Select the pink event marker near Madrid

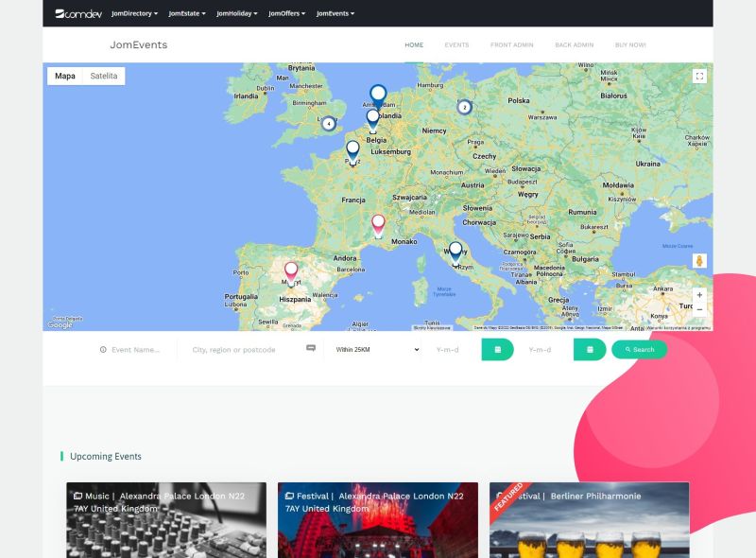[x=291, y=270]
